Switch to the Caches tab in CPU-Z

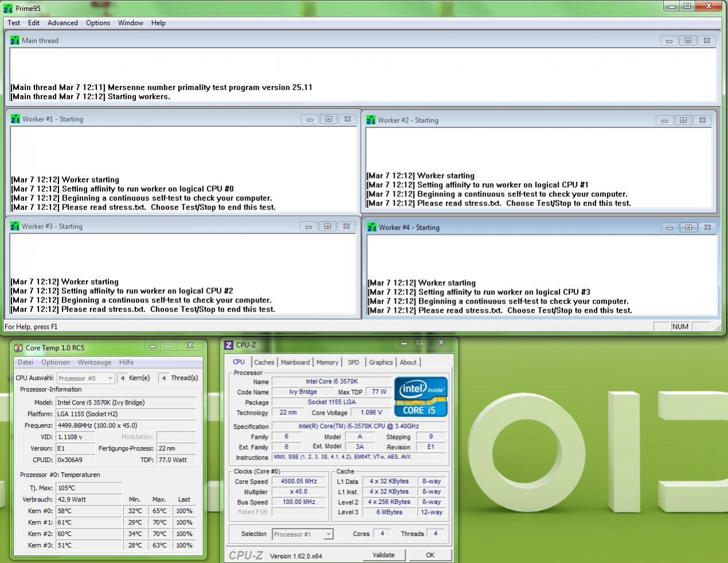pyautogui.click(x=264, y=363)
